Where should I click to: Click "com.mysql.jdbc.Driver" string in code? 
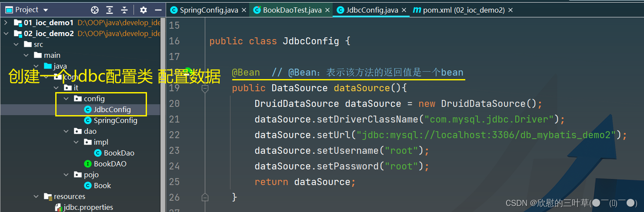(x=489, y=119)
